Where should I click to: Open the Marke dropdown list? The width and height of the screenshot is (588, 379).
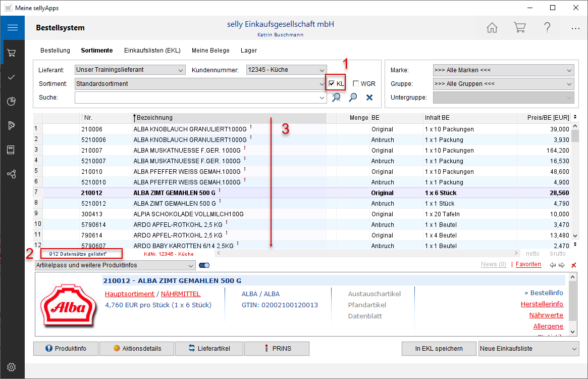tap(569, 70)
